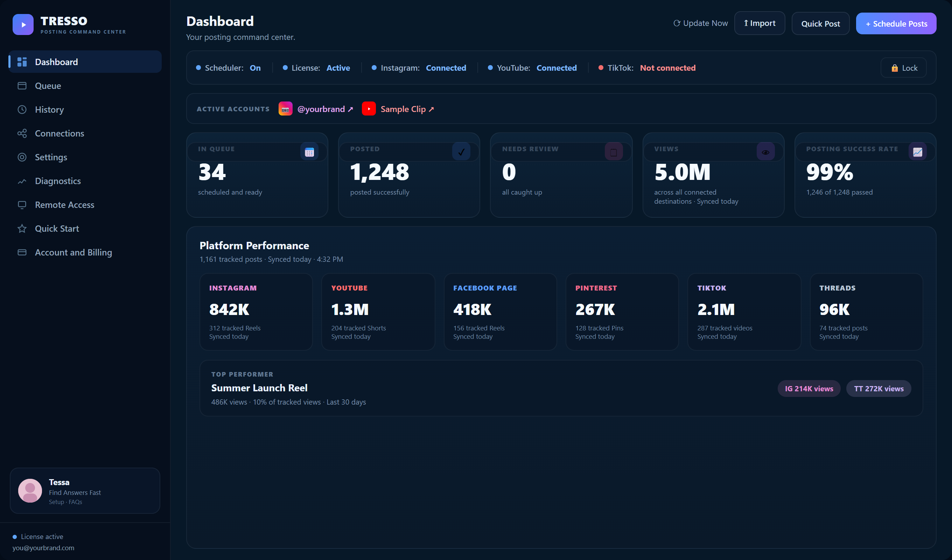This screenshot has width=952, height=560.
Task: Open the YouTube 1.3M performance card
Action: pos(378,312)
